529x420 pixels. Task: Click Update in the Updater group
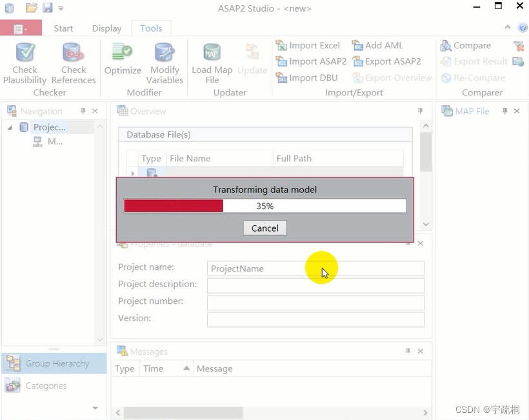[252, 59]
